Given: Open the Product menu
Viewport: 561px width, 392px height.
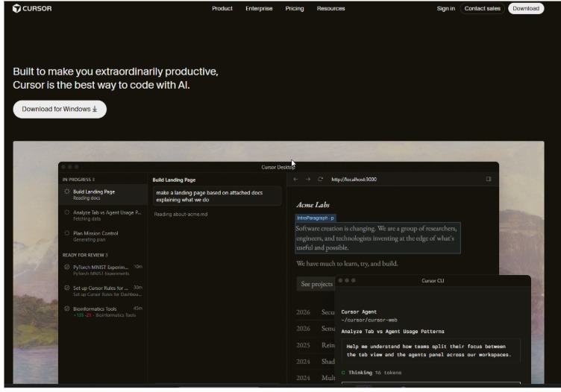Looking at the screenshot, I should [x=222, y=8].
